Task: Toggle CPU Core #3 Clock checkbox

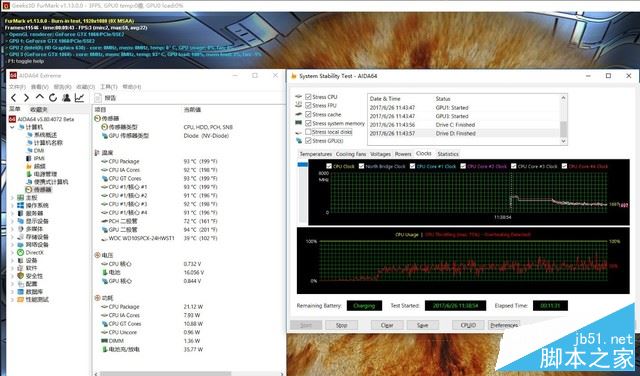Action: tap(513, 166)
